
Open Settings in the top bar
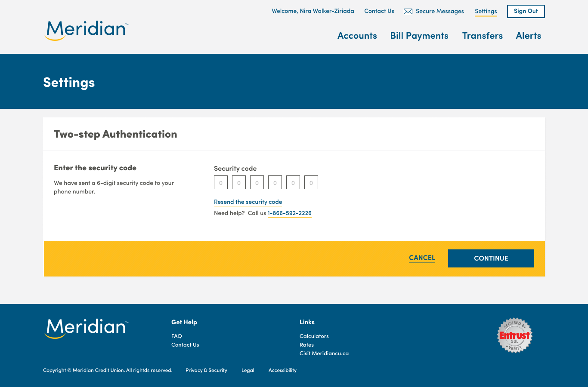(x=486, y=12)
